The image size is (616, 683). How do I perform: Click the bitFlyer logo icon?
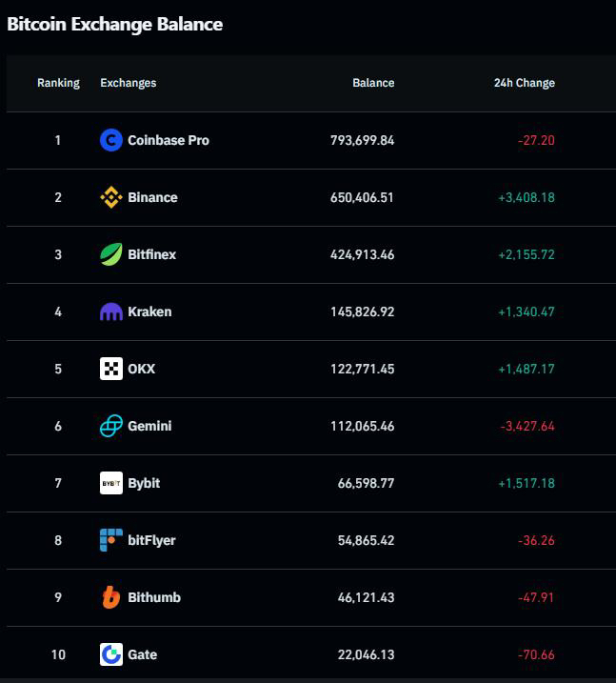point(111,540)
